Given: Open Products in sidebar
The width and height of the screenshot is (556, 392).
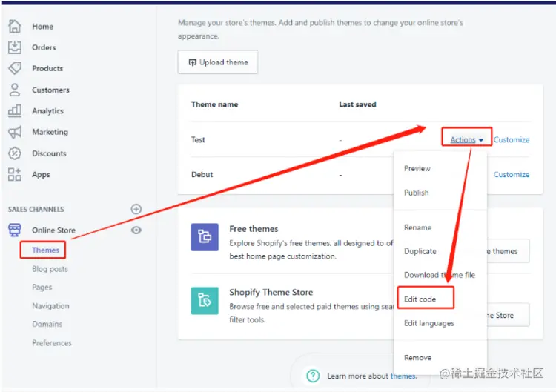Looking at the screenshot, I should click(x=47, y=68).
